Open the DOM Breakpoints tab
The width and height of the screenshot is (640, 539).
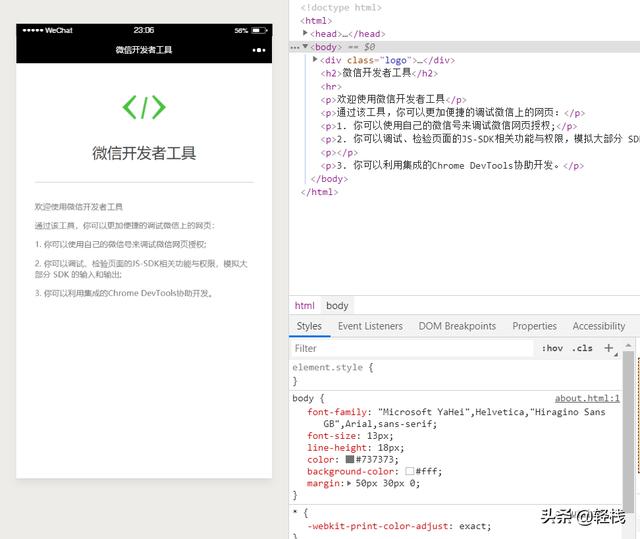456,326
